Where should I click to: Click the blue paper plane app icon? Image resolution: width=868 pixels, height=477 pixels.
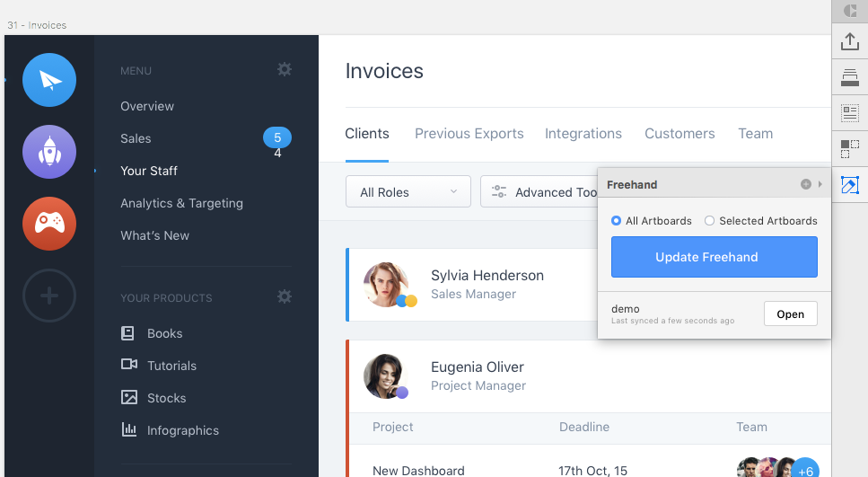click(x=49, y=80)
